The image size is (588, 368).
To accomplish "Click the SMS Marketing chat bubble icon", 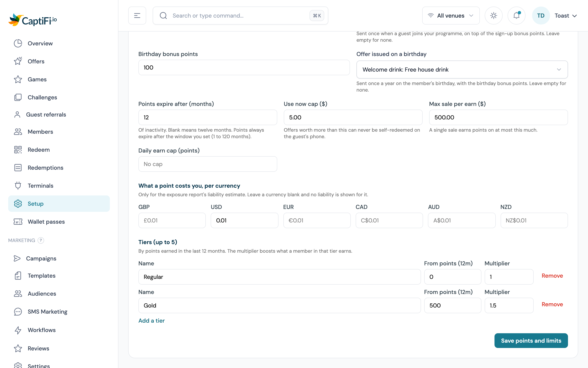I will coord(18,312).
